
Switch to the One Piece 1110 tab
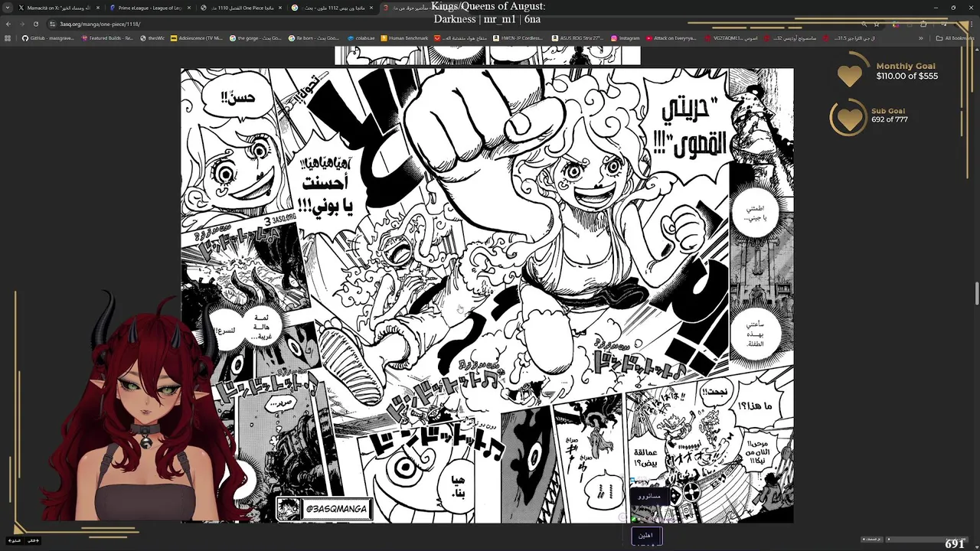[x=240, y=8]
